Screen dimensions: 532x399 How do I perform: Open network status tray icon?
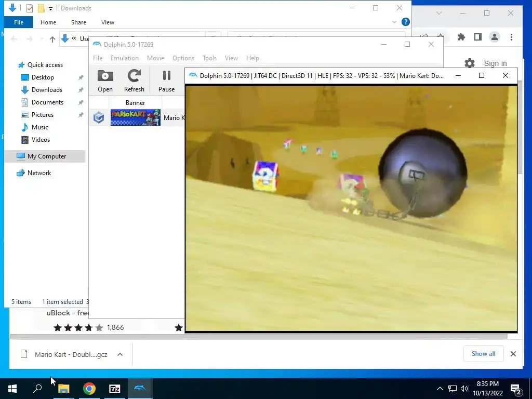(x=453, y=389)
